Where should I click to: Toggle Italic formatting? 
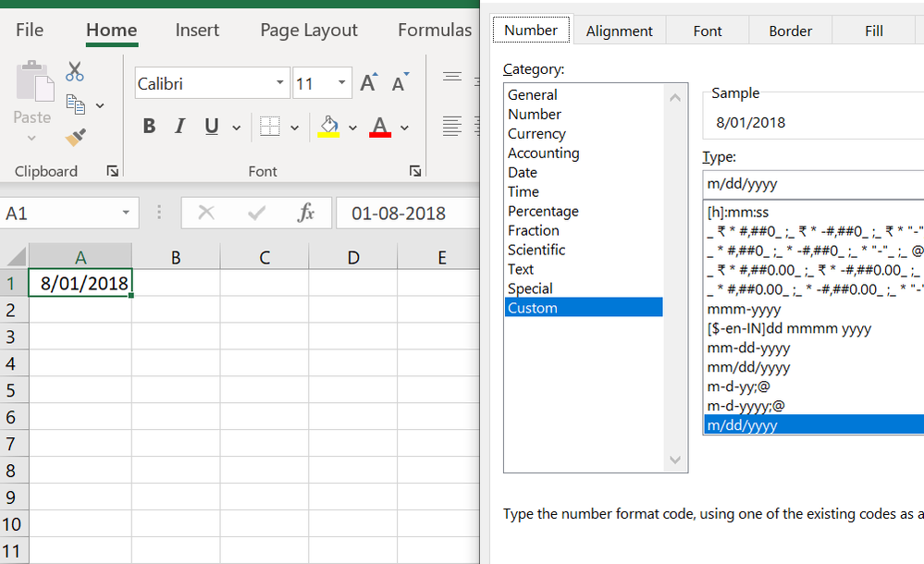[179, 126]
